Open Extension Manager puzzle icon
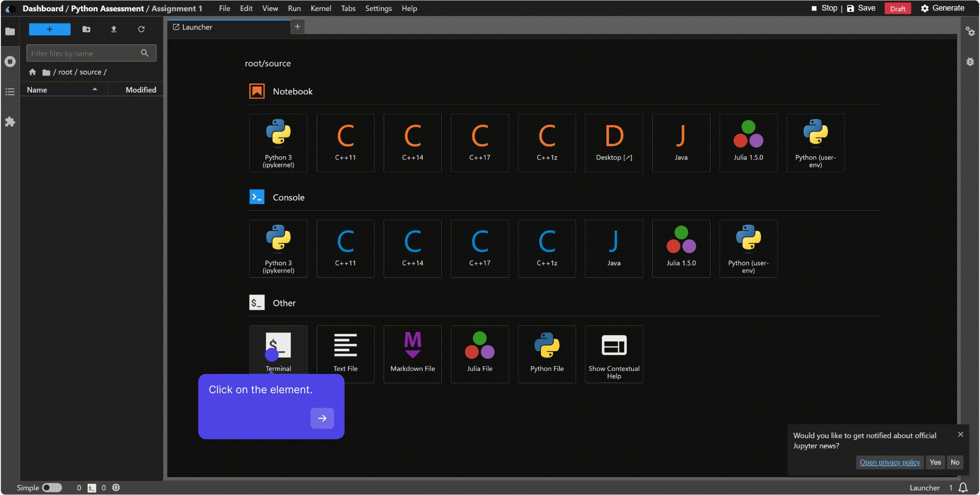980x495 pixels. click(10, 122)
